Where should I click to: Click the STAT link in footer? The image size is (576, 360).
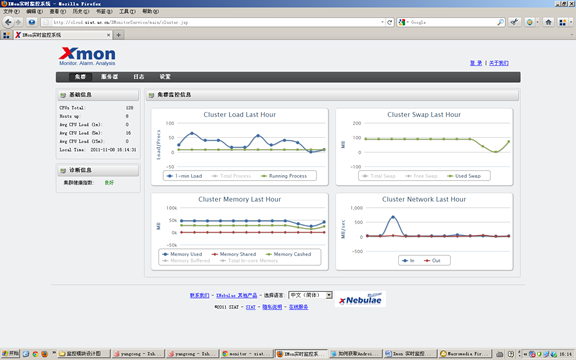pyautogui.click(x=251, y=307)
